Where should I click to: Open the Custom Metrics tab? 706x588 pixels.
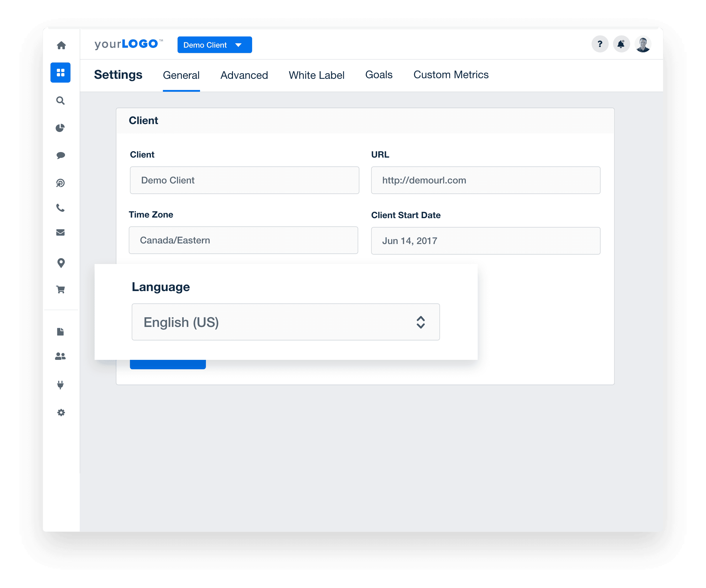click(451, 75)
